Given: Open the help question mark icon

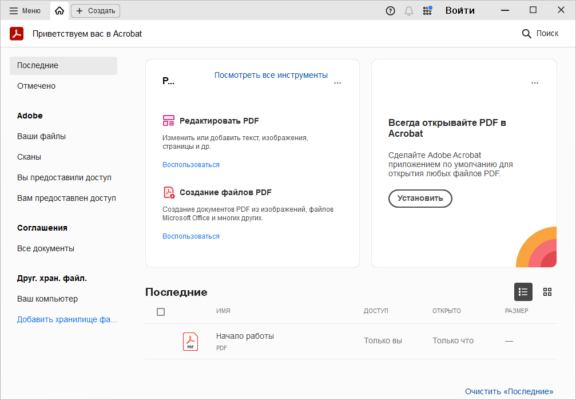Looking at the screenshot, I should (x=390, y=11).
